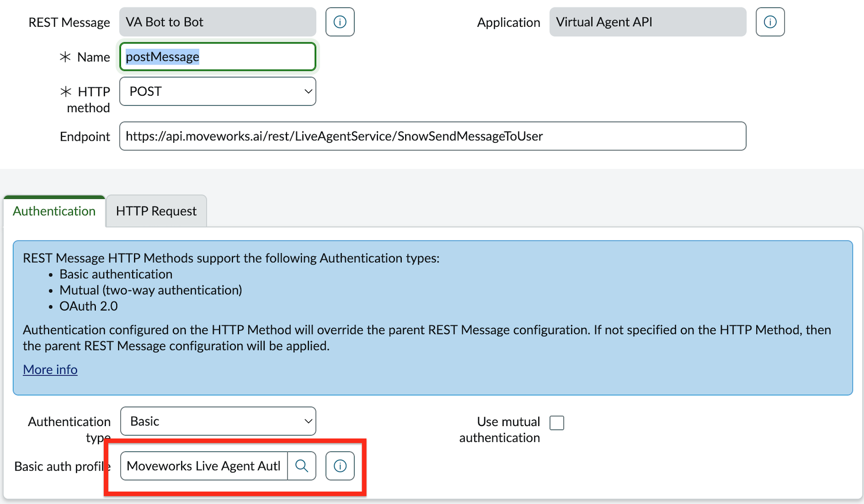Viewport: 864px width, 504px height.
Task: Click the OAuth 2.0 bullet in info banner
Action: pos(88,306)
